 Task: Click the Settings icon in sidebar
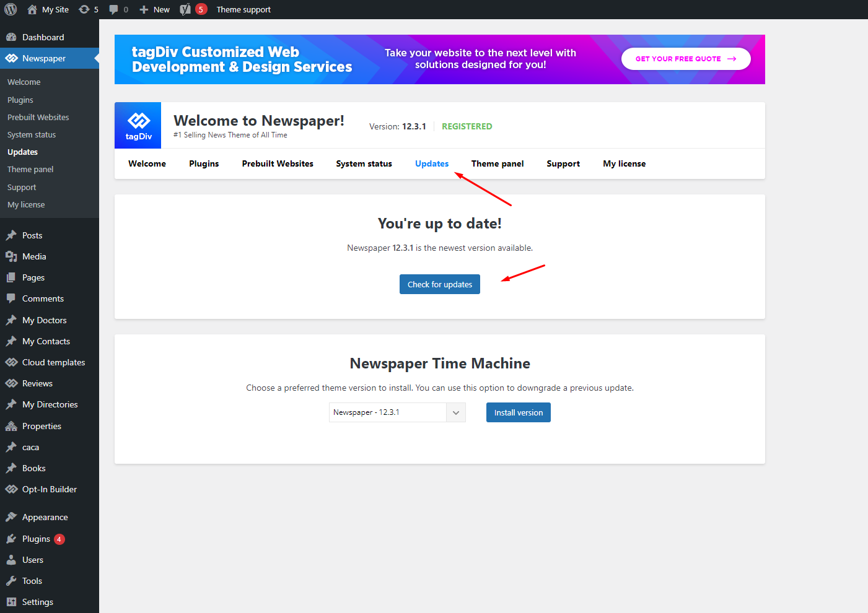(x=11, y=602)
